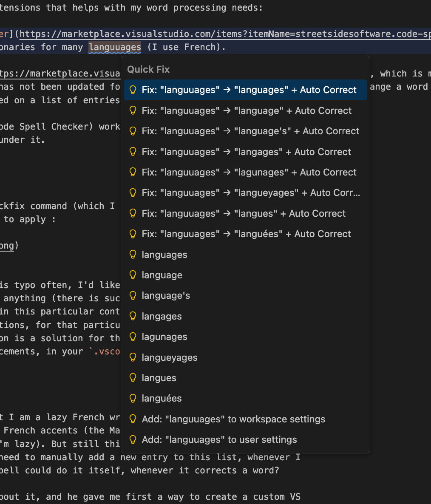
Task: Select plain "langueyages" suggestion
Action: (x=170, y=358)
